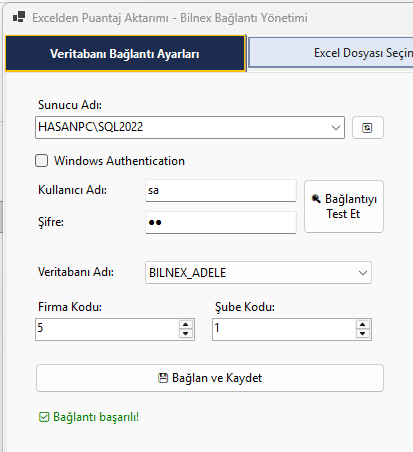Click the app icon in title bar

(x=19, y=17)
